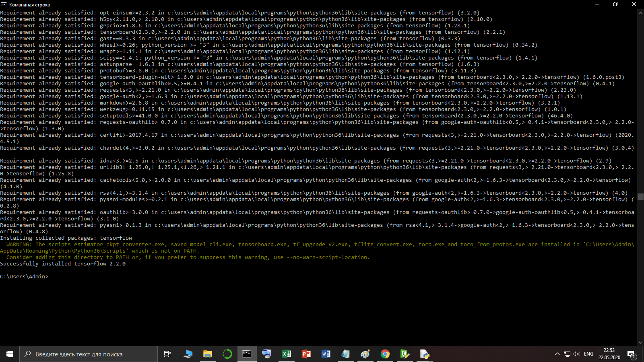Viewport: 644px width, 362px height.
Task: Minimize the Command Prompt window
Action: tap(597, 4)
